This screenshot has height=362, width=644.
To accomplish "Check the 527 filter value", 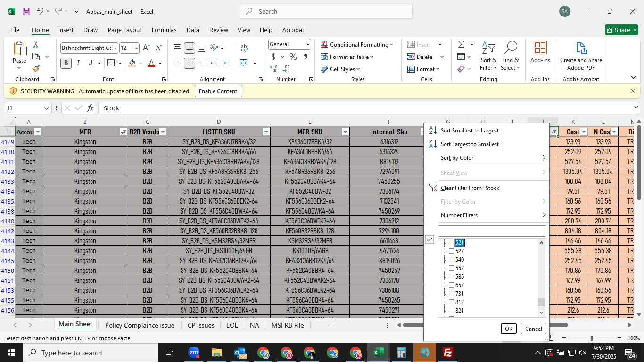I will pos(451,251).
